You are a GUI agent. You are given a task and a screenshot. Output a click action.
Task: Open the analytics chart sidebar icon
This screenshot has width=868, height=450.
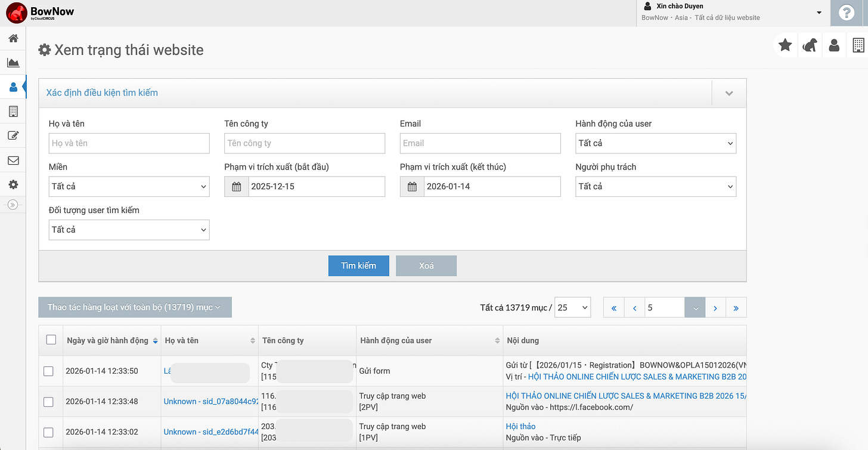13,63
